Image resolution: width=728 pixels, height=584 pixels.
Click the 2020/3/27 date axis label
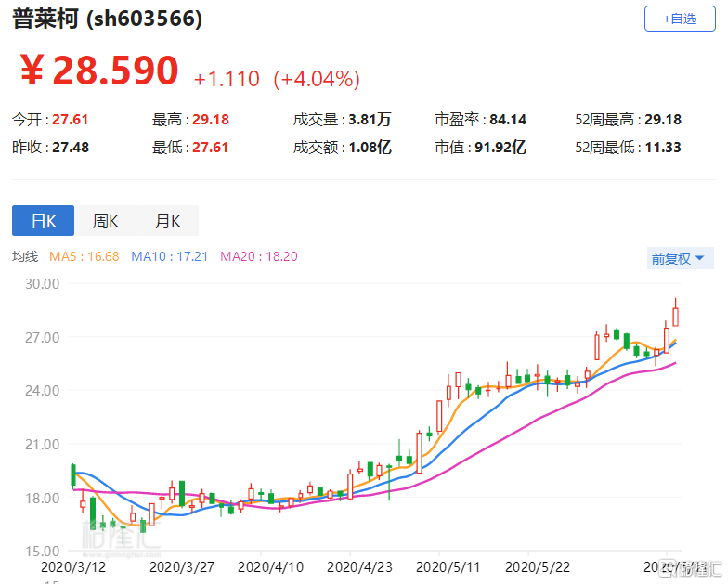pos(182,566)
